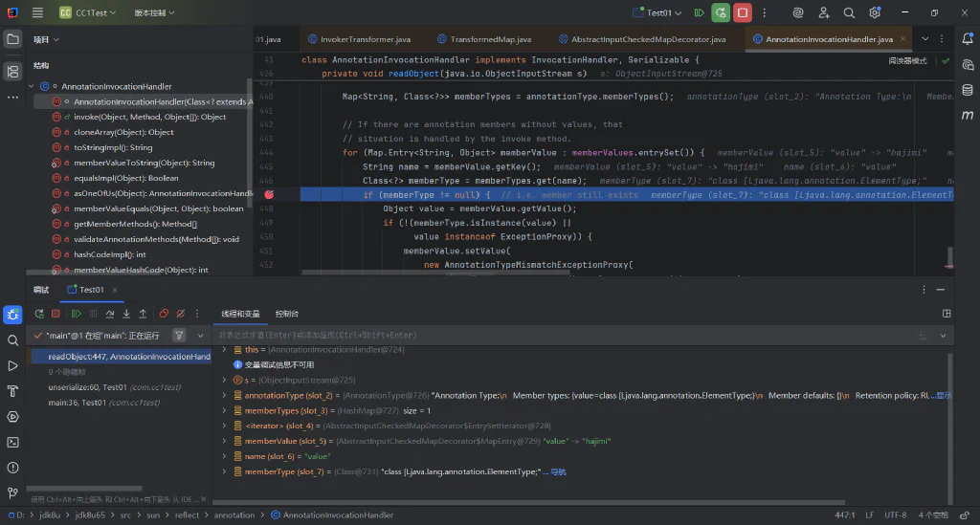
Task: Open the Problems tool window icon
Action: pyautogui.click(x=12, y=468)
